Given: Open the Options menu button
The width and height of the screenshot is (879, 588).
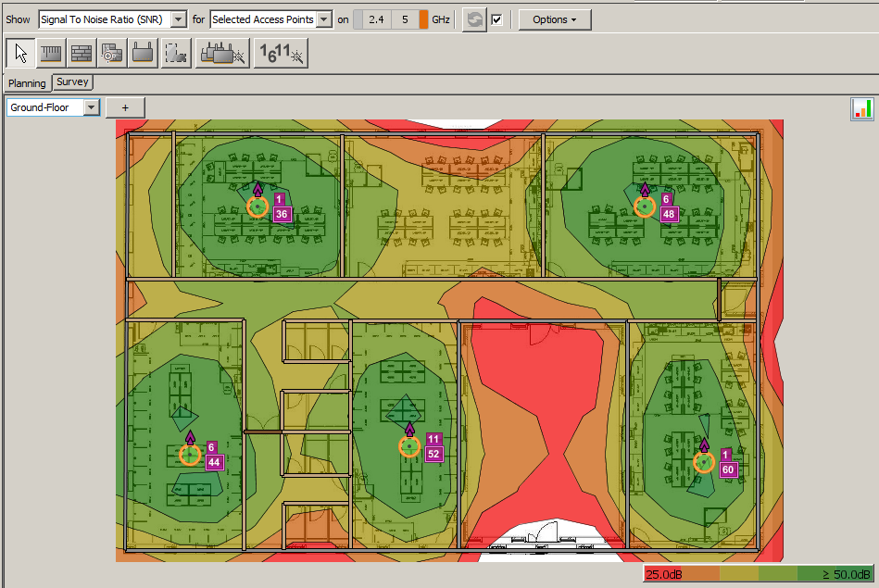Looking at the screenshot, I should (555, 19).
